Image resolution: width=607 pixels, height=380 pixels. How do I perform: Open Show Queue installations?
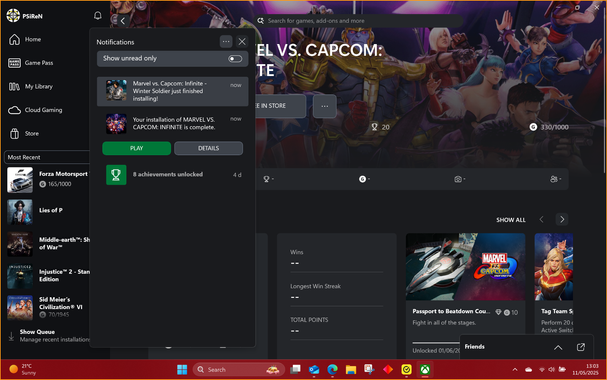click(x=48, y=335)
